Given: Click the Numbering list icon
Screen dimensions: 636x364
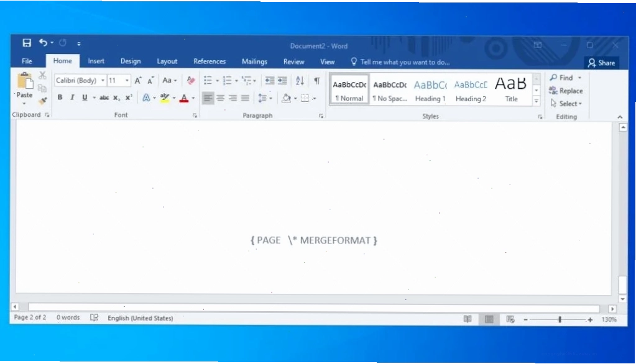Looking at the screenshot, I should pyautogui.click(x=227, y=80).
